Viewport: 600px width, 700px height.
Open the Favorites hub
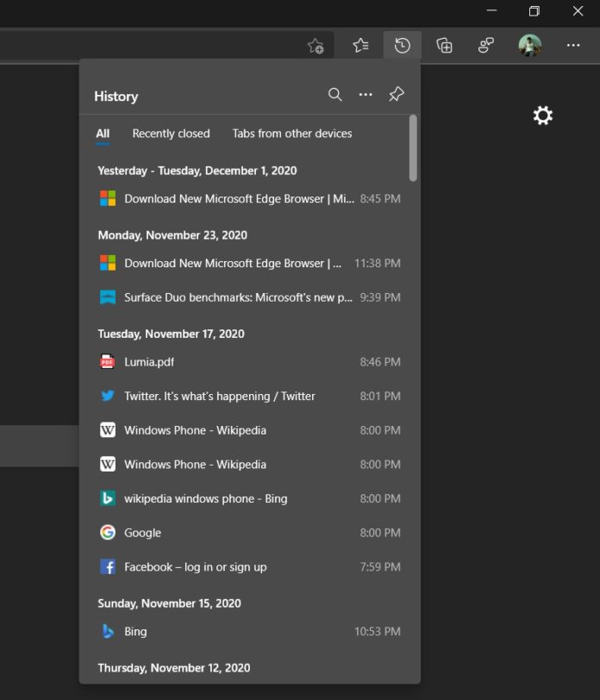click(360, 46)
